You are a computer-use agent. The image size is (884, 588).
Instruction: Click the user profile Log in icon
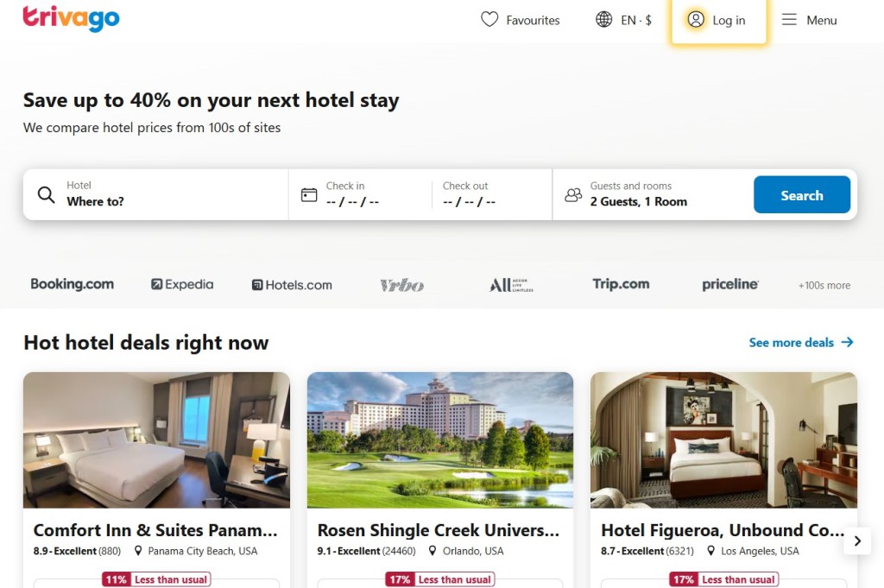pyautogui.click(x=696, y=20)
